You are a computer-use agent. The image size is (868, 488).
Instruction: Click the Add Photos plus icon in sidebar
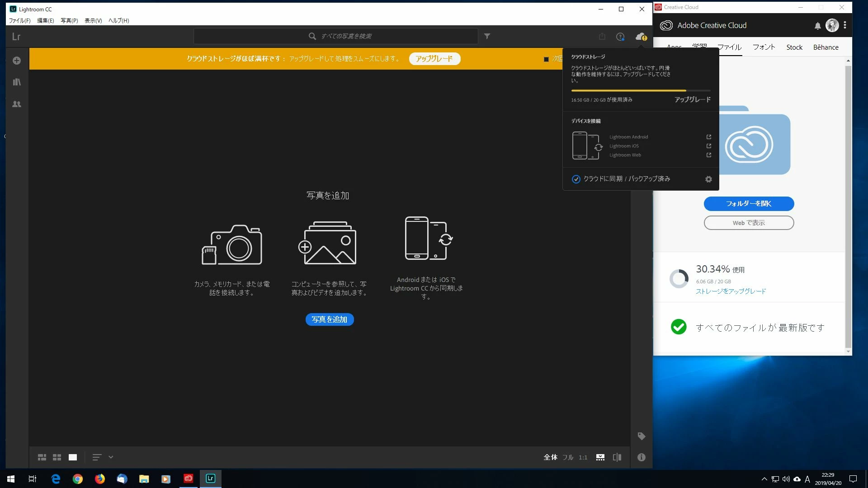[17, 61]
